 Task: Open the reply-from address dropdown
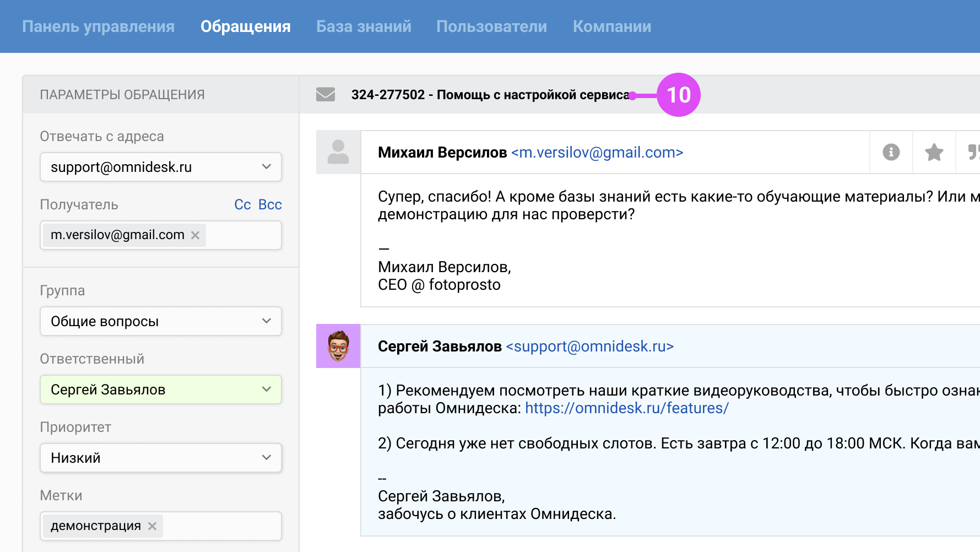point(160,167)
